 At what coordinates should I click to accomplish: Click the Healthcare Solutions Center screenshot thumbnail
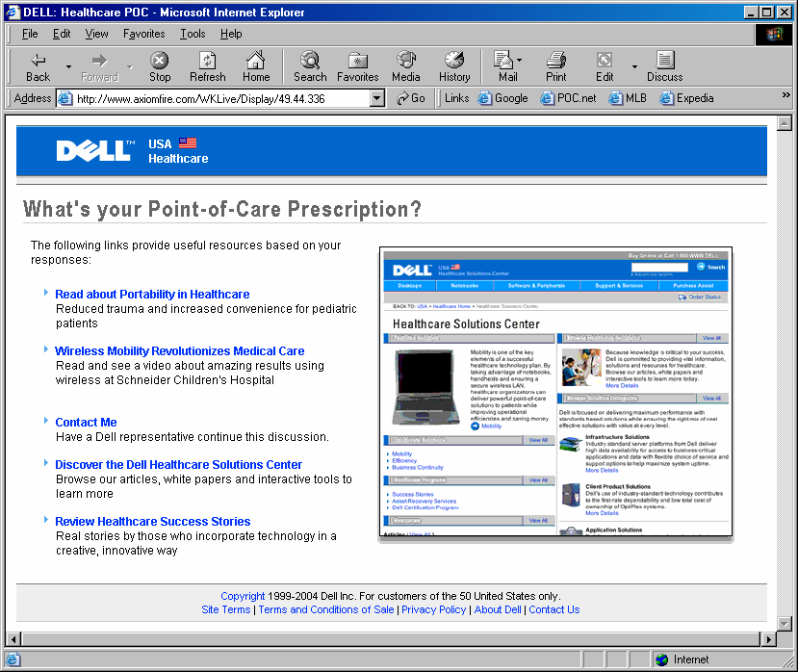555,392
